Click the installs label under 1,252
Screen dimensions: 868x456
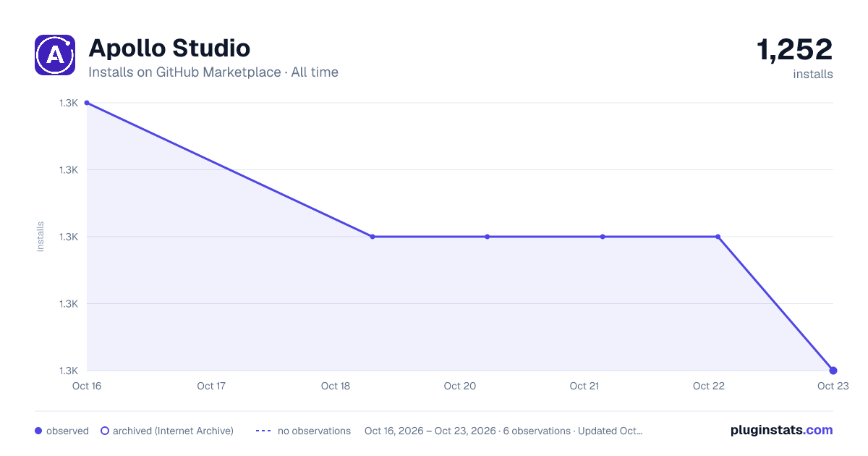coord(813,74)
